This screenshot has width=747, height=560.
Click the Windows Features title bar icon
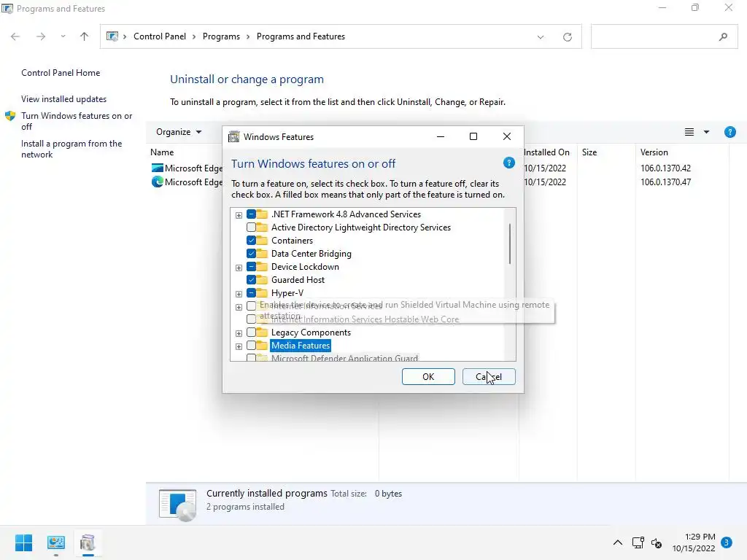(233, 136)
